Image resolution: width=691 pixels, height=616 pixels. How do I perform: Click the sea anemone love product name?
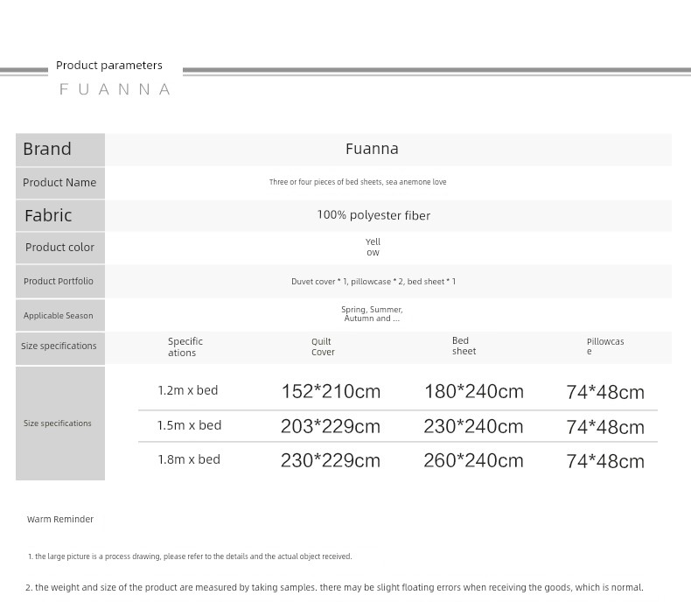coord(357,182)
